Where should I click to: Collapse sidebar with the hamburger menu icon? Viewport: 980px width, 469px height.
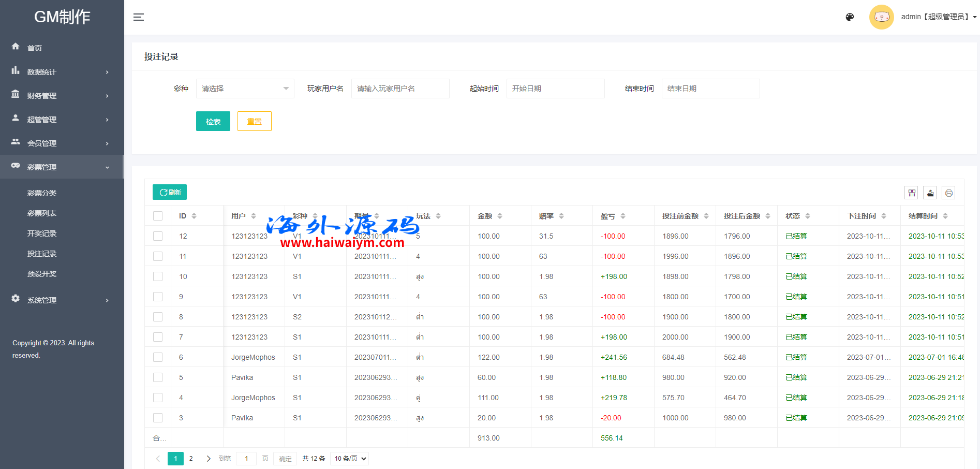[139, 17]
